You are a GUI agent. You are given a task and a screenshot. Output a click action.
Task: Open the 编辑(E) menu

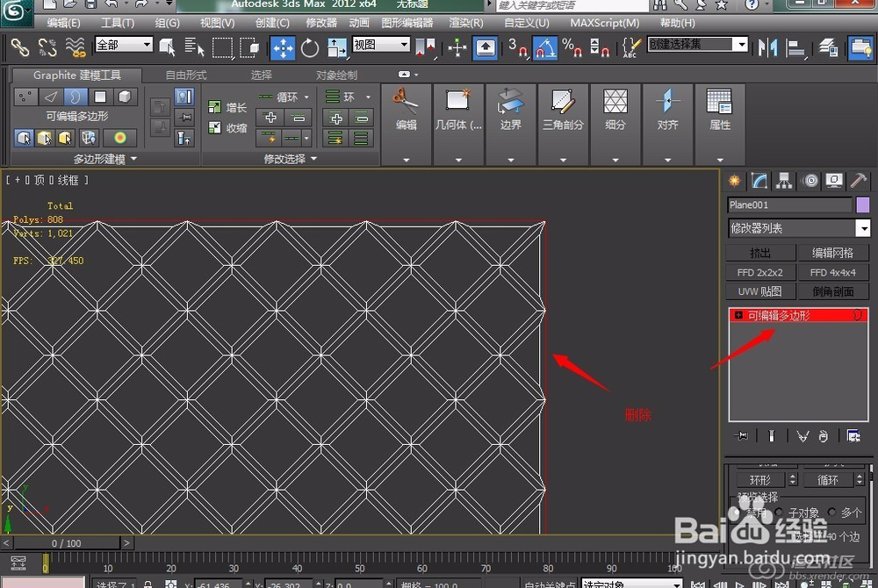coord(63,23)
